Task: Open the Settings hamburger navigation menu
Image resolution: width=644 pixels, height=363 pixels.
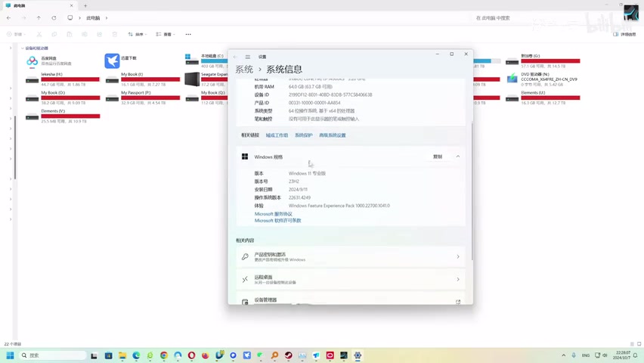Action: (248, 57)
